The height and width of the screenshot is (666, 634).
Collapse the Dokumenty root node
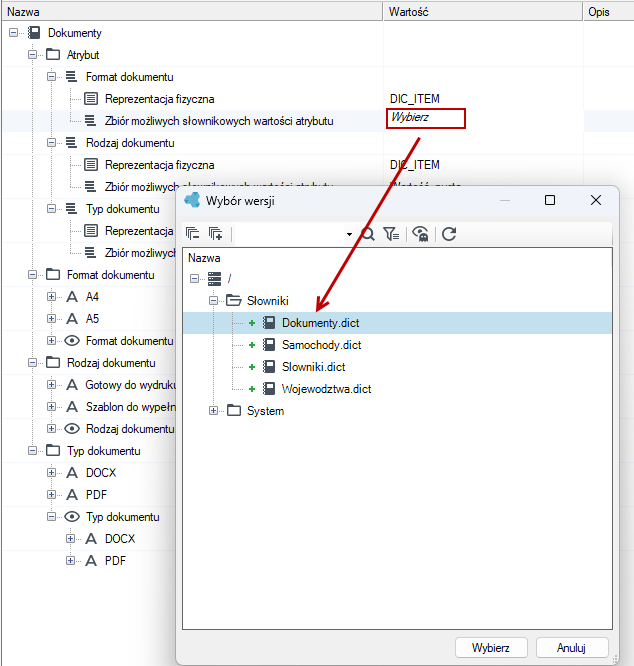coord(14,33)
